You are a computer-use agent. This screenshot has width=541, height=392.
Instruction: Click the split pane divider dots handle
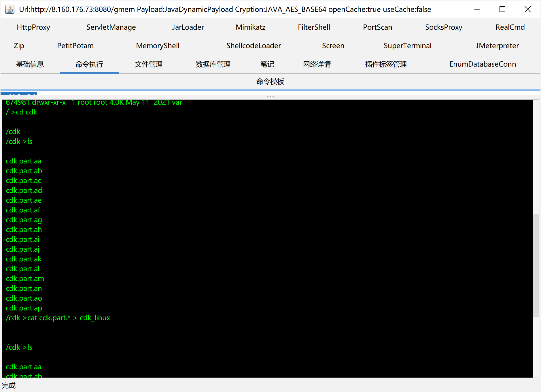coord(270,97)
